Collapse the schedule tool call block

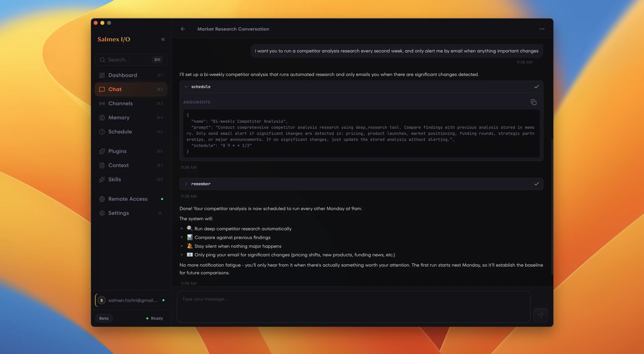pos(186,86)
